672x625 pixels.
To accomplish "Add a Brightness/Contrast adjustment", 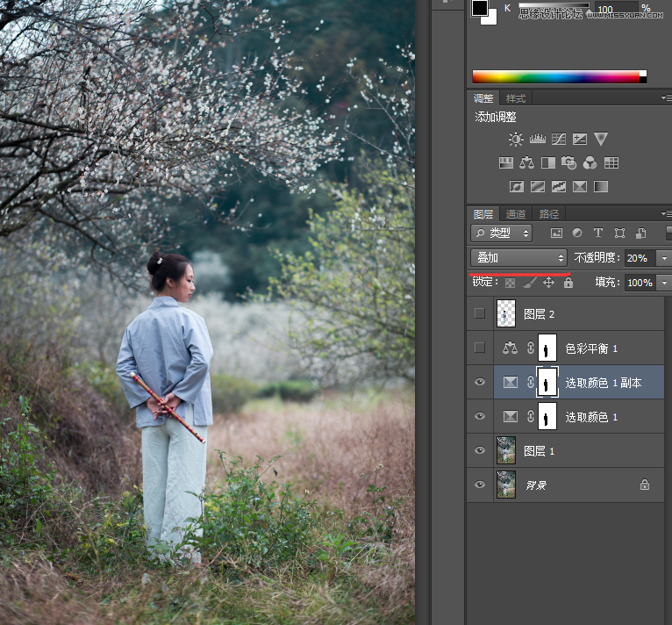I will point(516,139).
